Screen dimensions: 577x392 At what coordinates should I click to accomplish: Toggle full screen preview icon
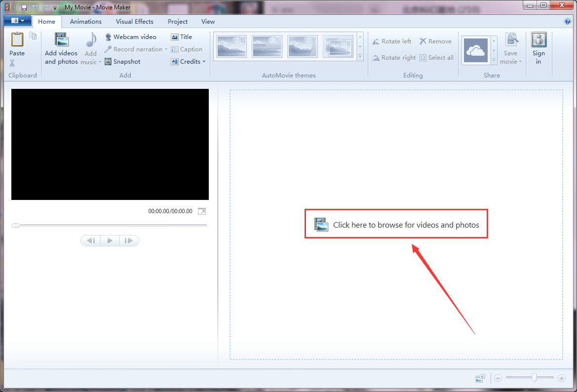coord(202,211)
